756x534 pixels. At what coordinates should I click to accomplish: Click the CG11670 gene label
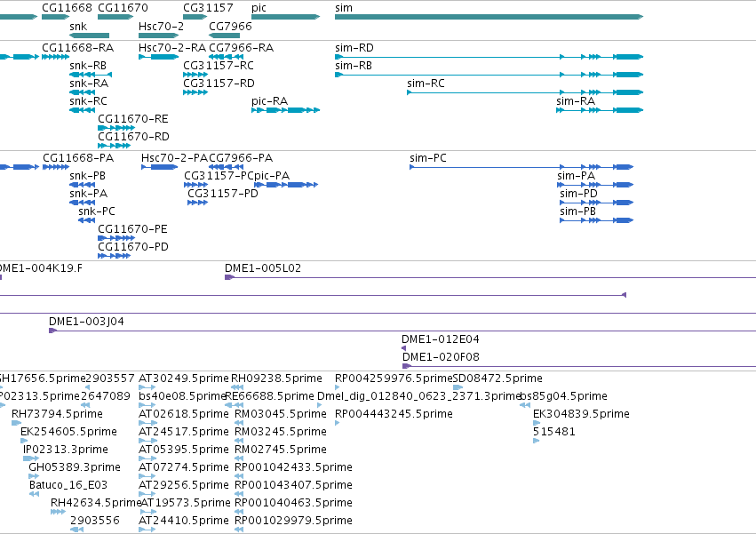(123, 8)
